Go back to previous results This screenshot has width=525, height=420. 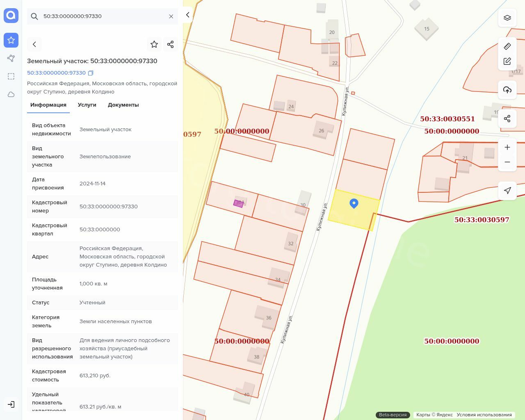pos(34,44)
